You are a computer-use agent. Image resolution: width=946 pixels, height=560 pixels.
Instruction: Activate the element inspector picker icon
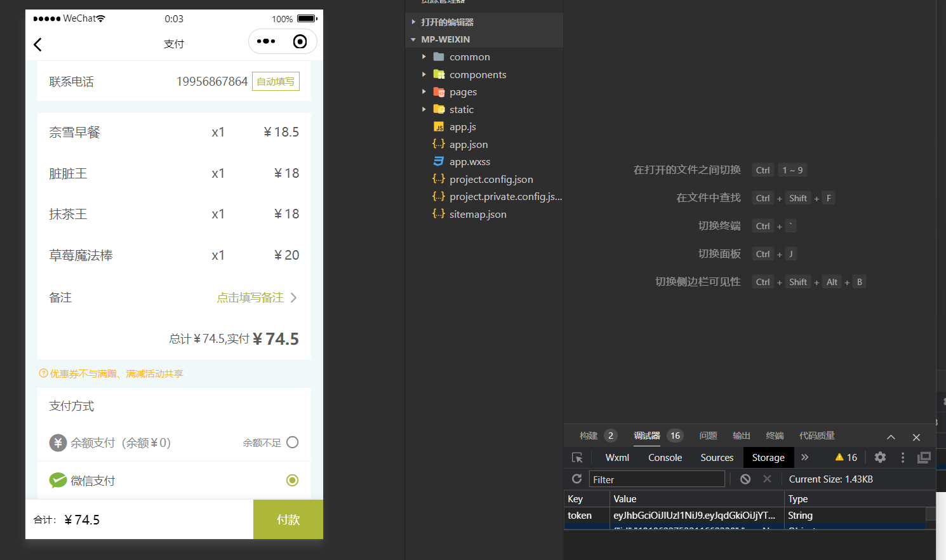point(577,457)
